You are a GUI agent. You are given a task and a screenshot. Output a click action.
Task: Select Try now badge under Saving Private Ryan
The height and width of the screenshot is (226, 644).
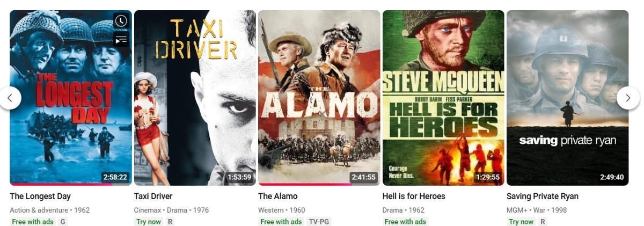click(x=521, y=222)
